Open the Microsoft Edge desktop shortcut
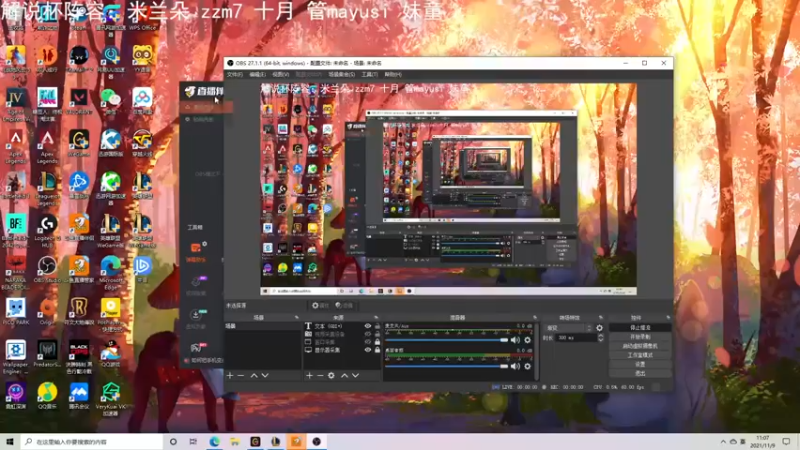800x450 pixels. pyautogui.click(x=110, y=273)
